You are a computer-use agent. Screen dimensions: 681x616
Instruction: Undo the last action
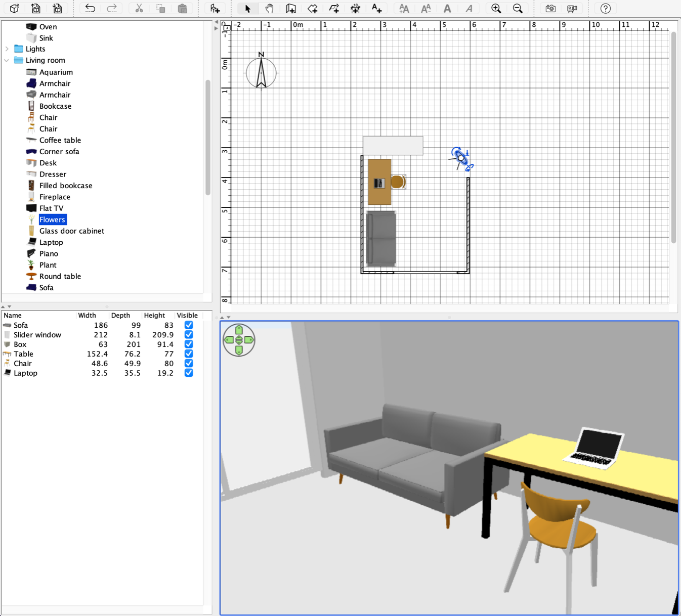click(90, 9)
